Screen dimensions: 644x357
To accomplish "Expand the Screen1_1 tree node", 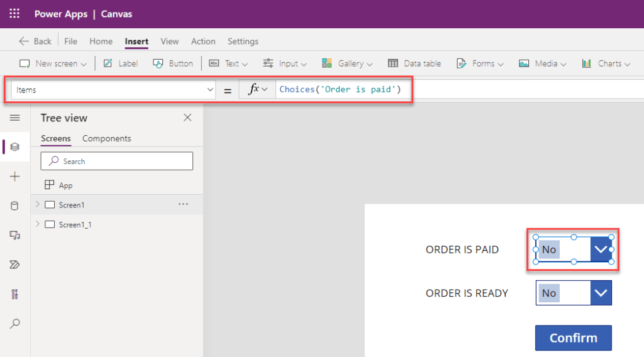I will tap(37, 224).
